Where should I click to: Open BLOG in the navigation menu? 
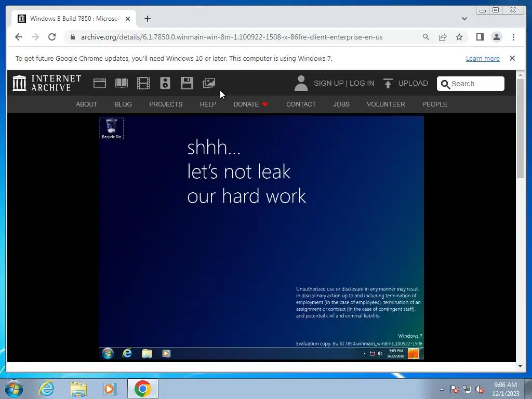tap(123, 104)
